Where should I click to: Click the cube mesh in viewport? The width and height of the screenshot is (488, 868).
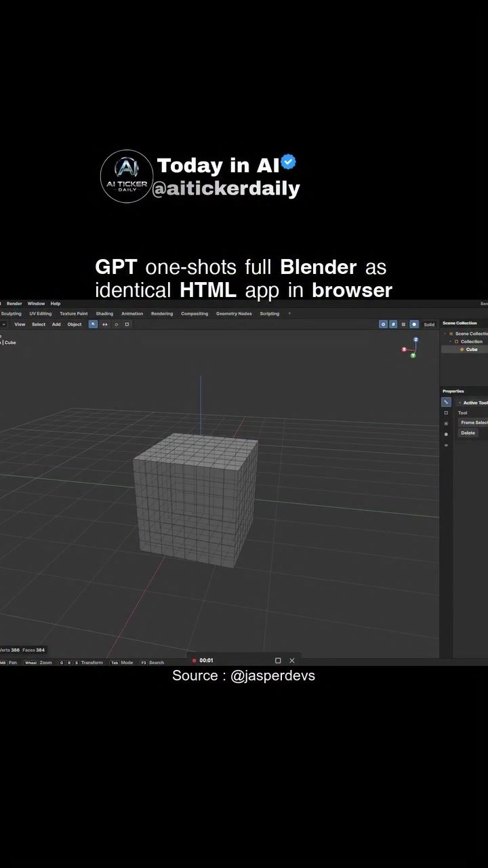click(196, 499)
